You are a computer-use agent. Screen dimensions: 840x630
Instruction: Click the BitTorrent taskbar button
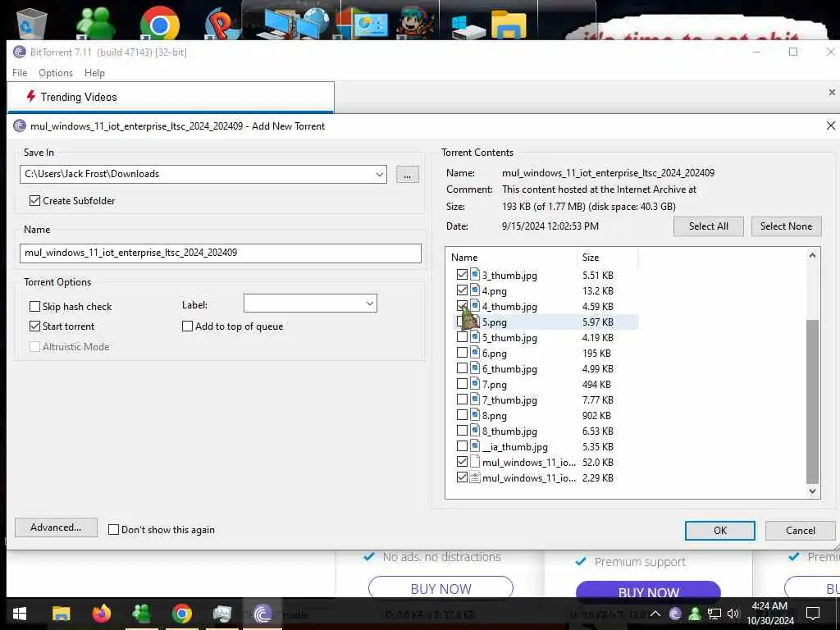(x=262, y=614)
